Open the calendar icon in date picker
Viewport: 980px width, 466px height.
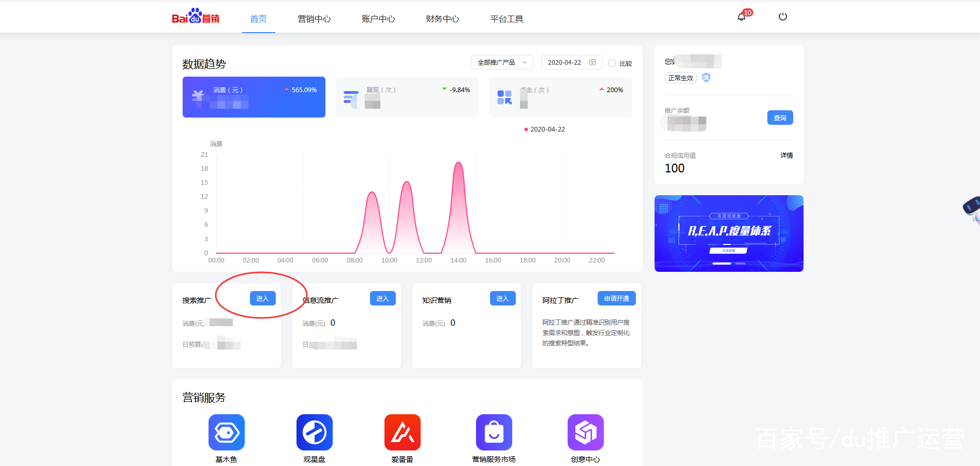point(593,62)
